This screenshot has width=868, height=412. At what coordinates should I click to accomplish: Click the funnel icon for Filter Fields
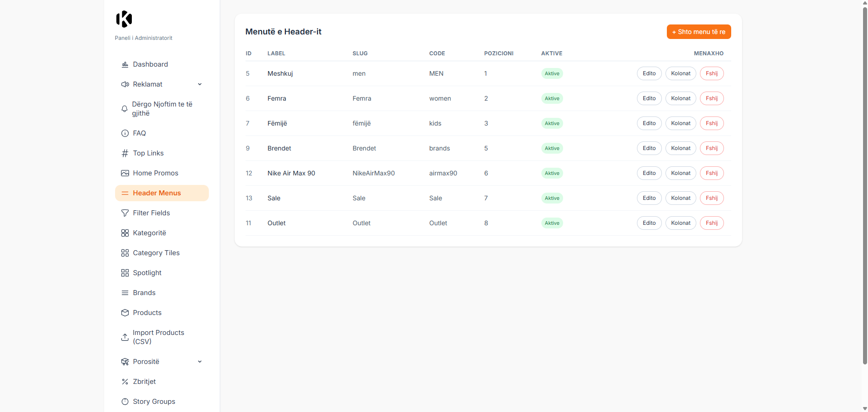(x=125, y=213)
